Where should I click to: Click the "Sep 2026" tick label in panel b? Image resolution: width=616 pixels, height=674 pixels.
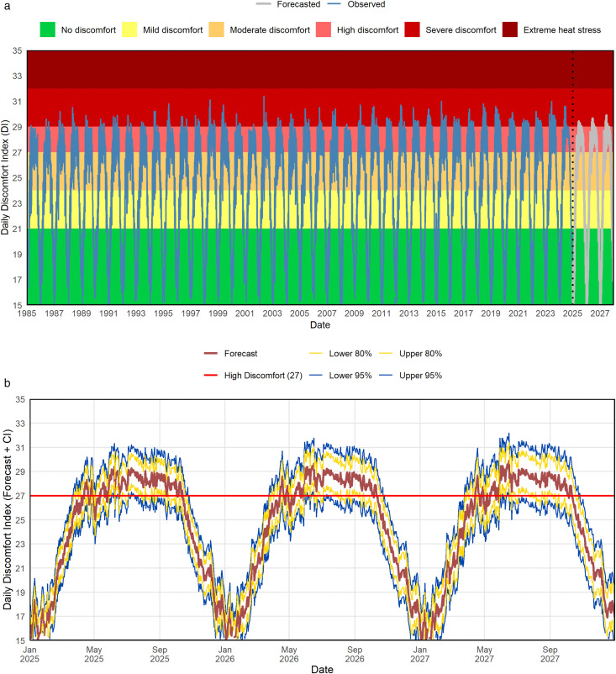[x=355, y=654]
